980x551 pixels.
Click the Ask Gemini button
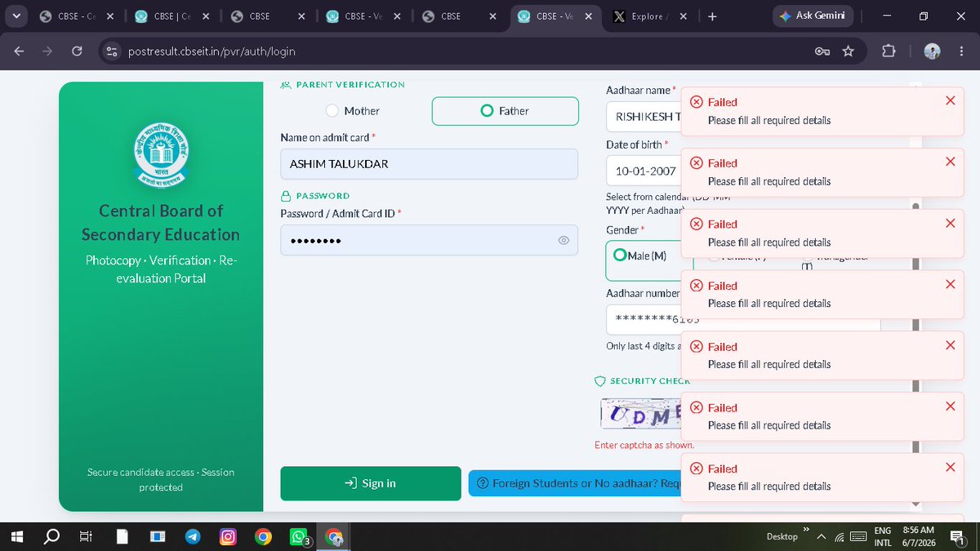pyautogui.click(x=812, y=16)
